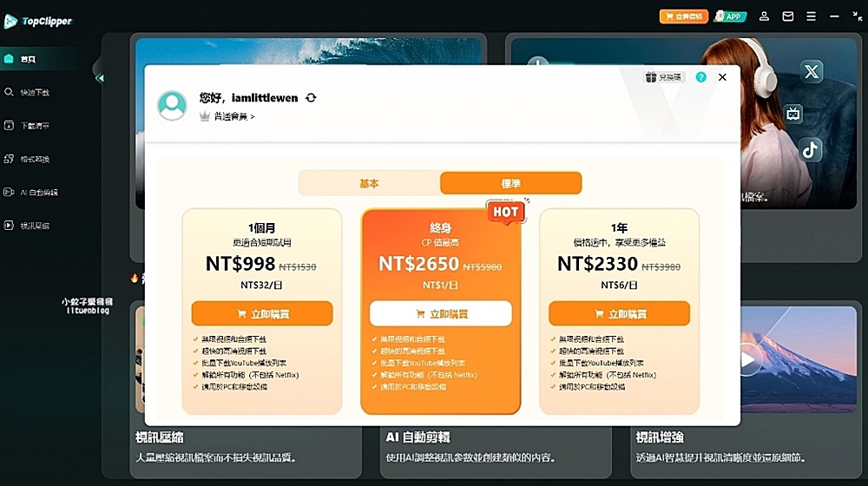This screenshot has height=486, width=868.
Task: Click the NT$1/日 daily rate text
Action: 440,285
